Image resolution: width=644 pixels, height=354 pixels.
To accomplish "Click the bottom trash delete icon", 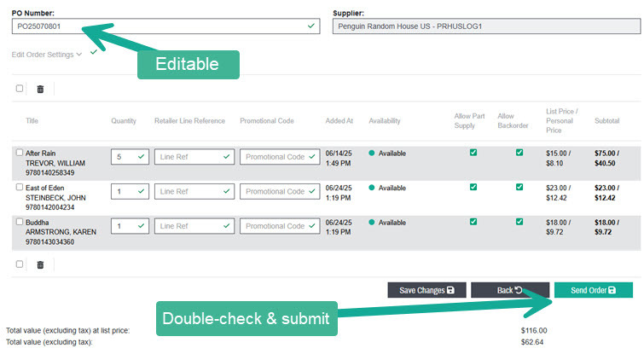I will (40, 265).
